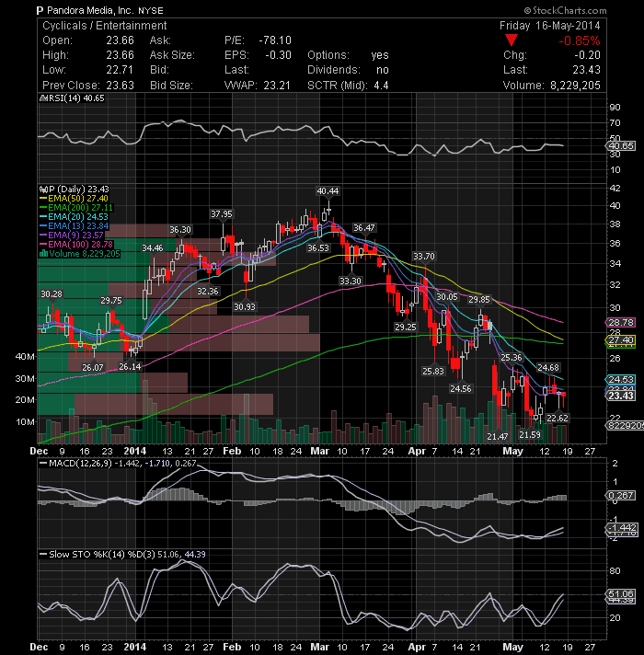Click the 21.47 low price annotation
The height and width of the screenshot is (655, 644).
coord(498,437)
